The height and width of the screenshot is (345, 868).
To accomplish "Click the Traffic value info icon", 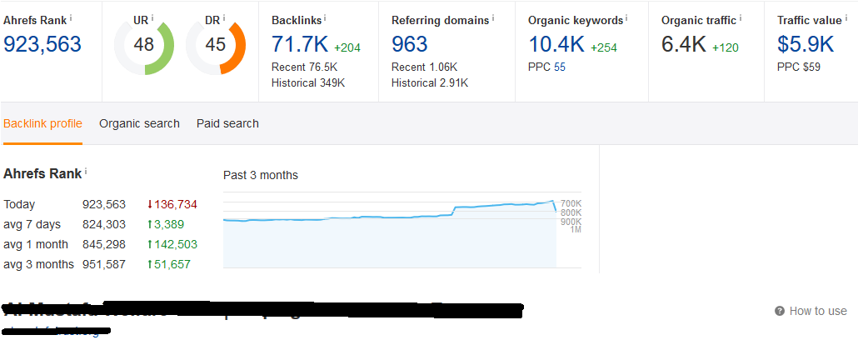I will [846, 17].
